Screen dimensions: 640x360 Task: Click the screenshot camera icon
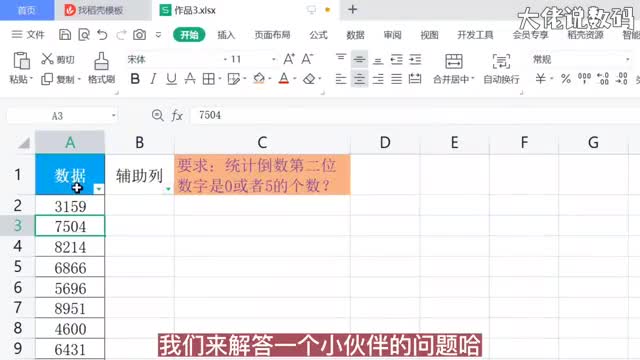pos(140,35)
